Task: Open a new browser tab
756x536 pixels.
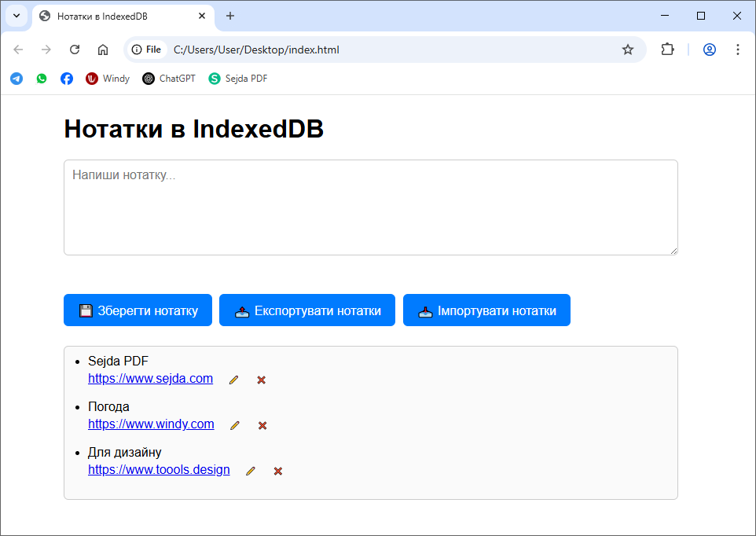Action: (230, 16)
